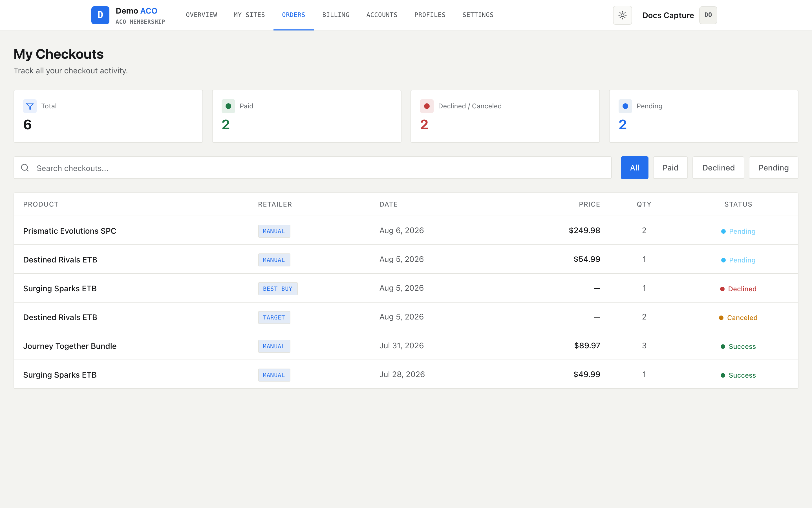This screenshot has width=812, height=508.
Task: Click the Demo ACO brand name
Action: [136, 11]
